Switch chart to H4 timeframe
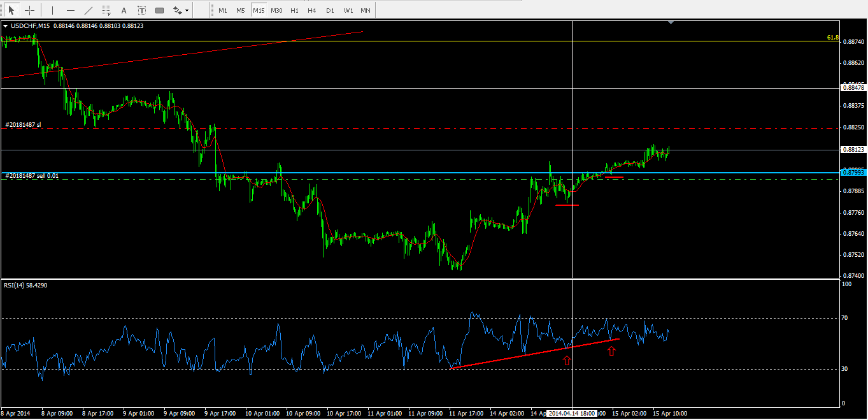Image resolution: width=868 pixels, height=420 pixels. pyautogui.click(x=311, y=11)
